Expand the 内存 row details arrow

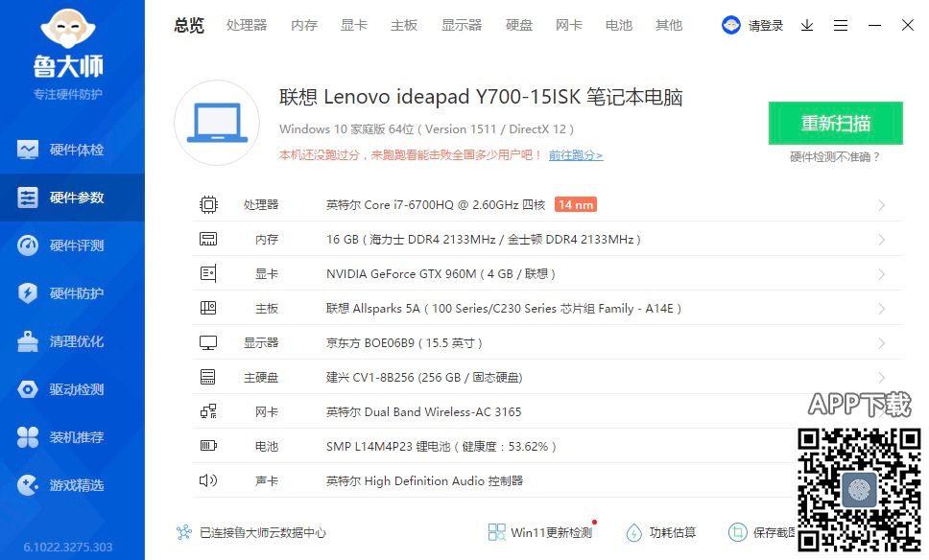coord(881,240)
